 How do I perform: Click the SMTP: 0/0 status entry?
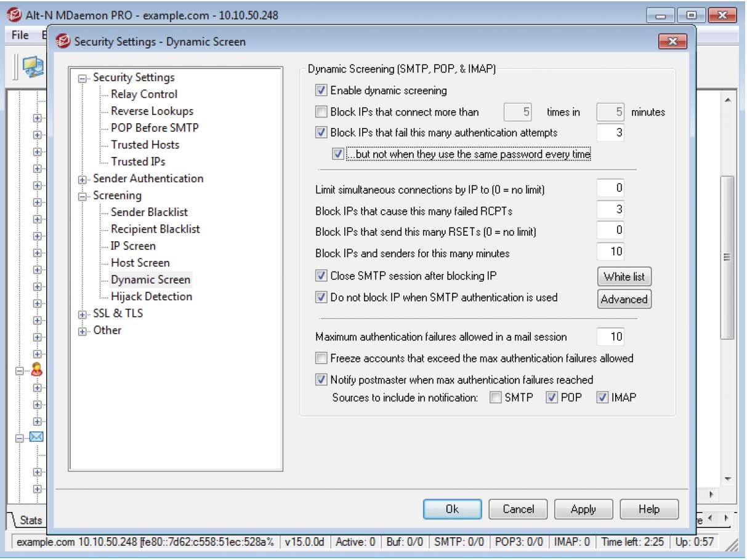[459, 542]
